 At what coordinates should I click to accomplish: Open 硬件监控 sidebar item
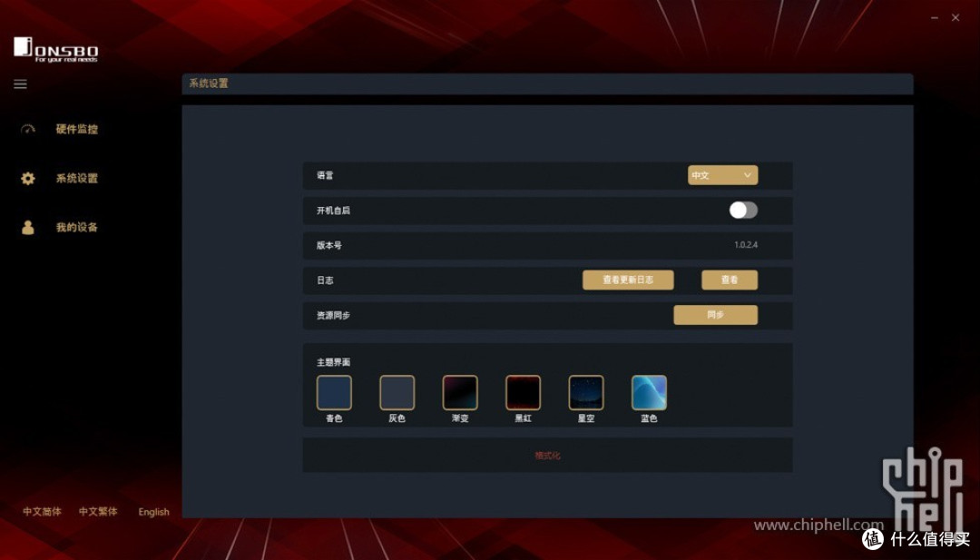click(x=77, y=130)
